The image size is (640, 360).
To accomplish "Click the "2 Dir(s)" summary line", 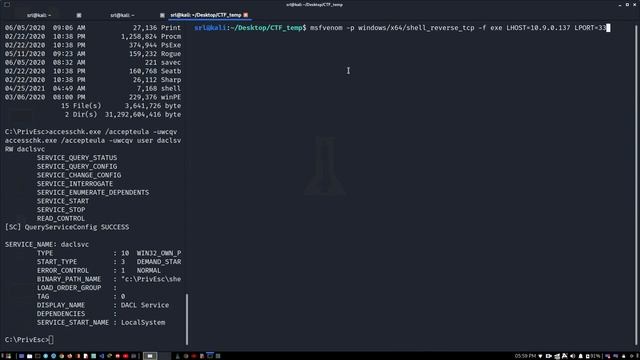I will pos(122,114).
